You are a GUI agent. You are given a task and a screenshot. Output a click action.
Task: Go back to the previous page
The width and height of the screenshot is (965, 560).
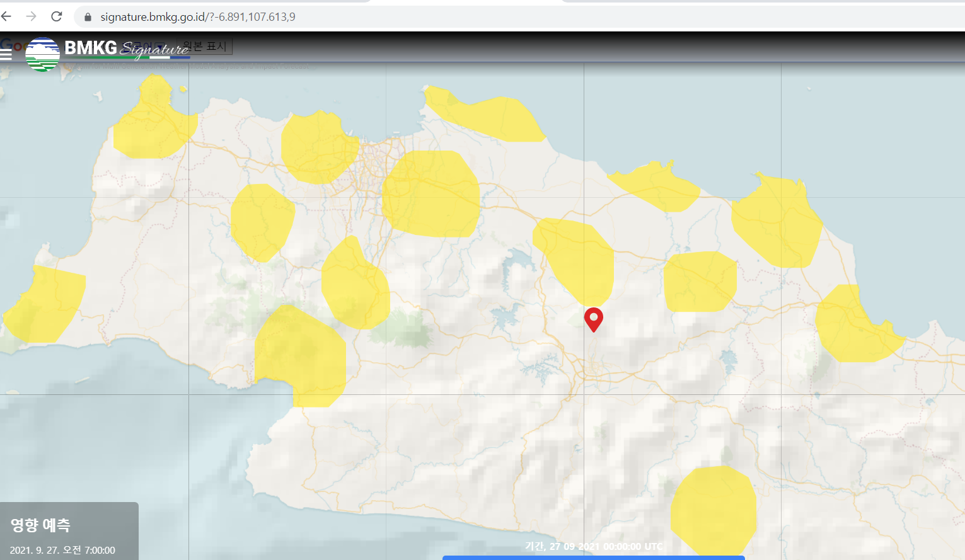pyautogui.click(x=7, y=16)
